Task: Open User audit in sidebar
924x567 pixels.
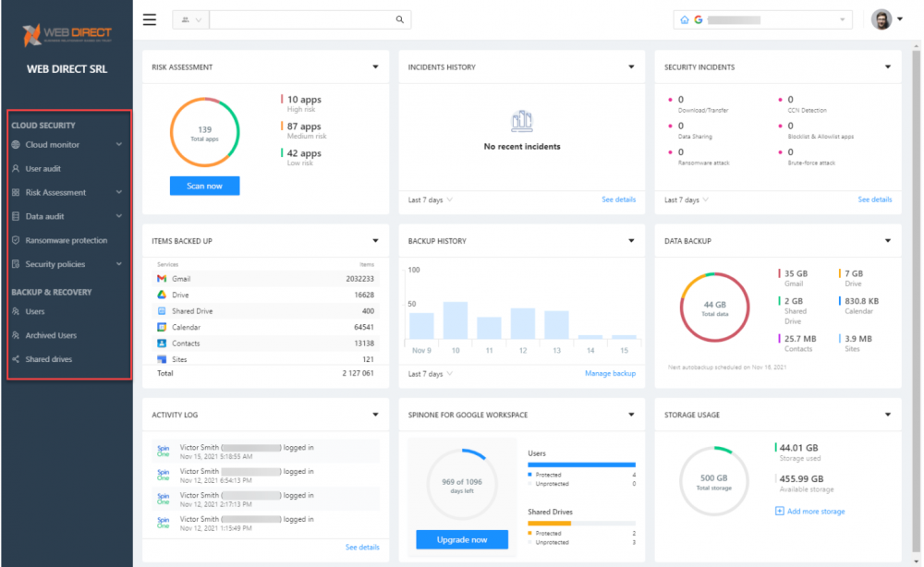Action: pyautogui.click(x=43, y=168)
